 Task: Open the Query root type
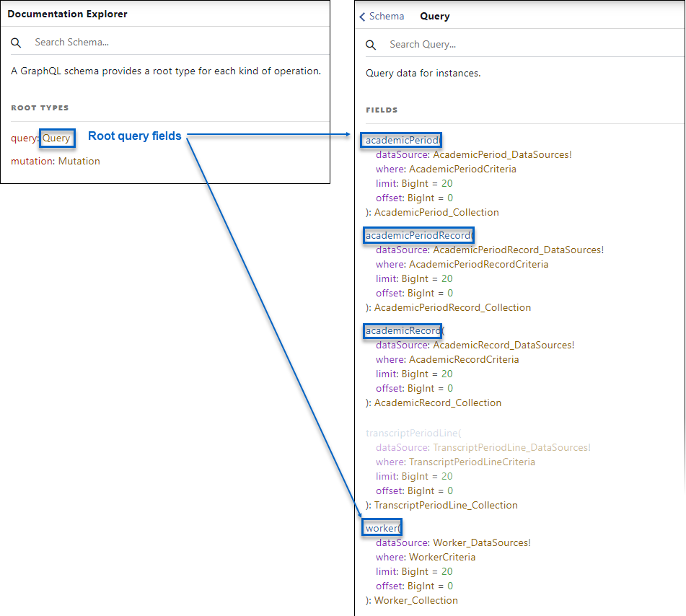point(56,138)
